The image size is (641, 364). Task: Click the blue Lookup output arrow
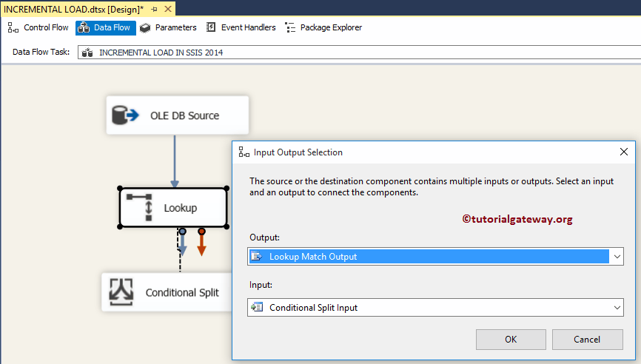click(182, 243)
